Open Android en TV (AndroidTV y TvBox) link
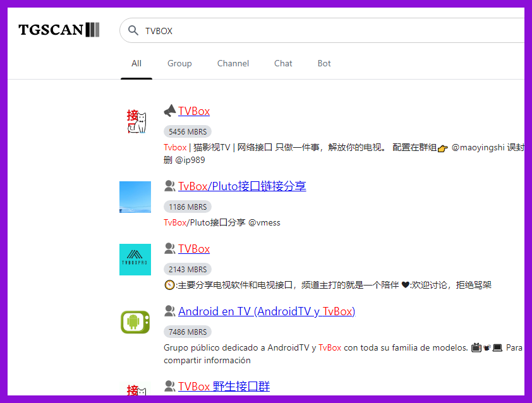532x403 pixels. [x=267, y=311]
